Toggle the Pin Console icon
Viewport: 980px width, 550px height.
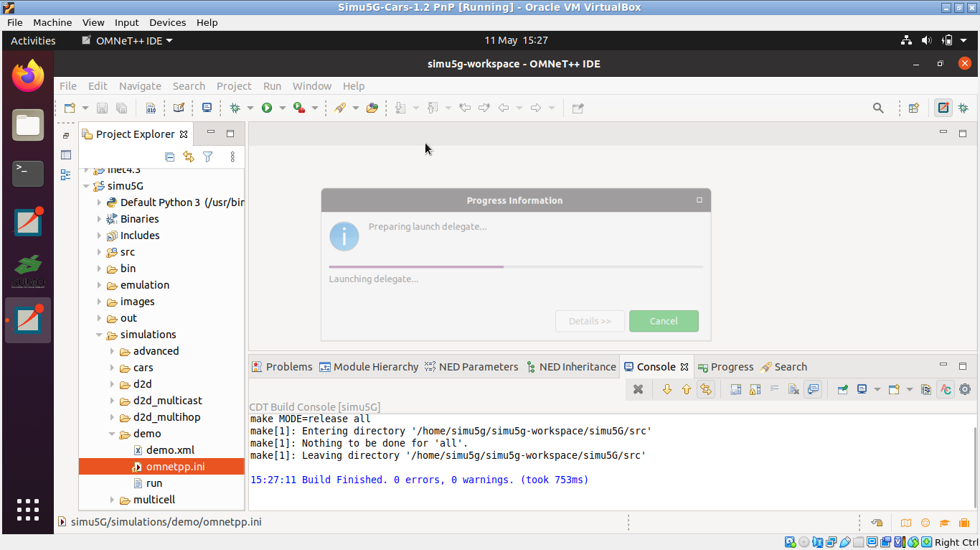point(842,389)
